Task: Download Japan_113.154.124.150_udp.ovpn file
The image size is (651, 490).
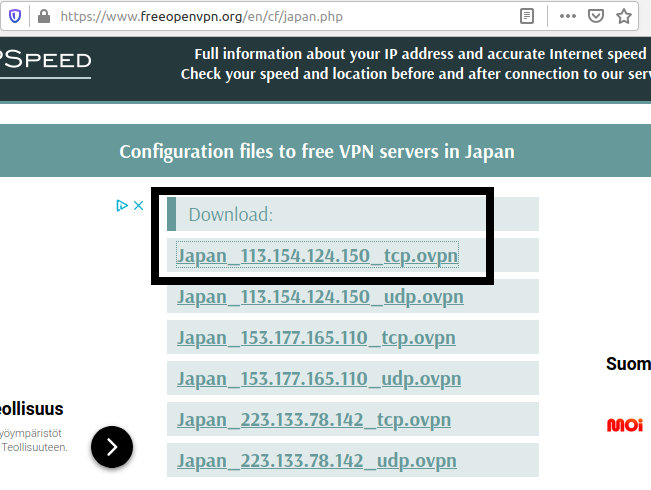Action: tap(319, 297)
